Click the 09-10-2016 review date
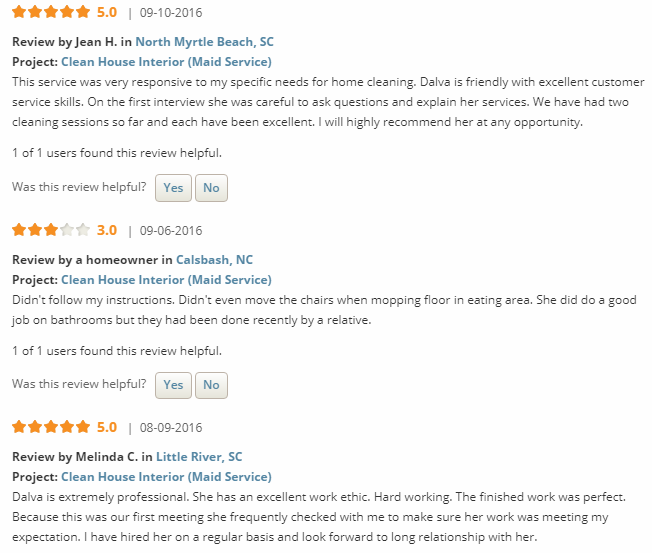 coord(171,14)
